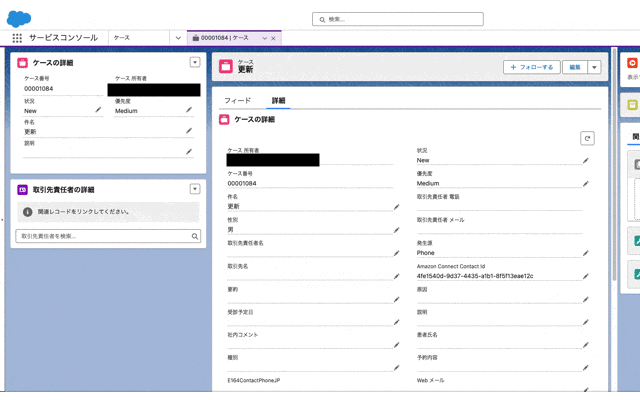Click the 取引先責任者 電話 field label

click(x=438, y=197)
